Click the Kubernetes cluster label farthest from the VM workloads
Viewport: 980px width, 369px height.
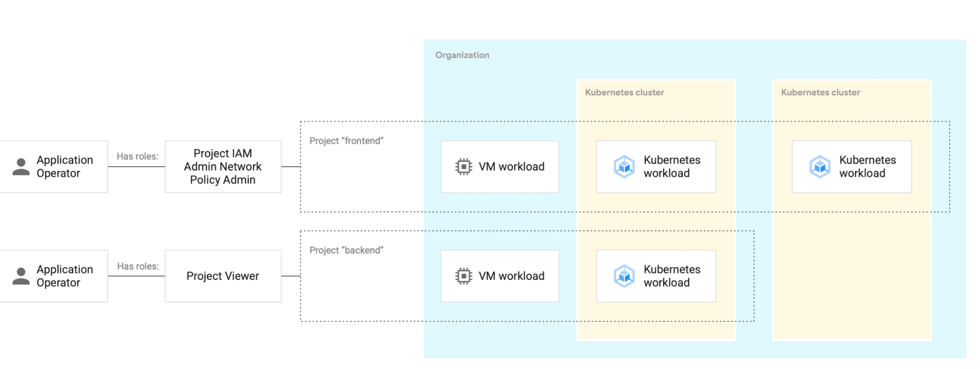point(820,93)
